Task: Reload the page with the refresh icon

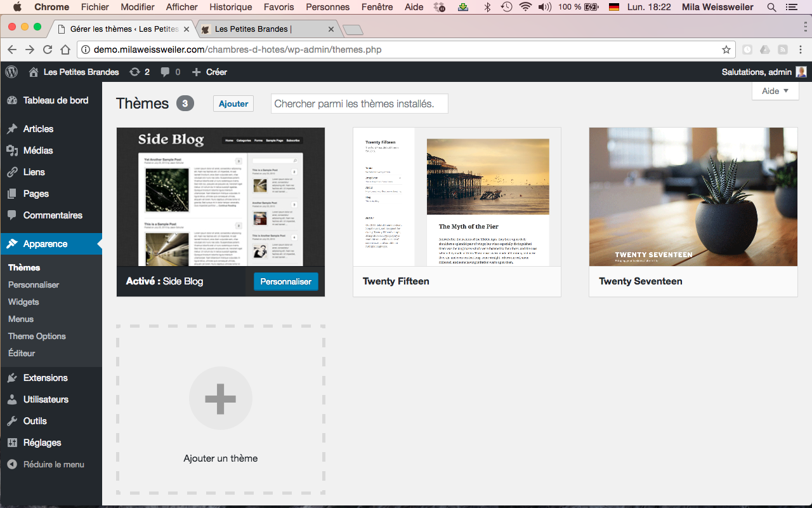Action: coord(48,50)
